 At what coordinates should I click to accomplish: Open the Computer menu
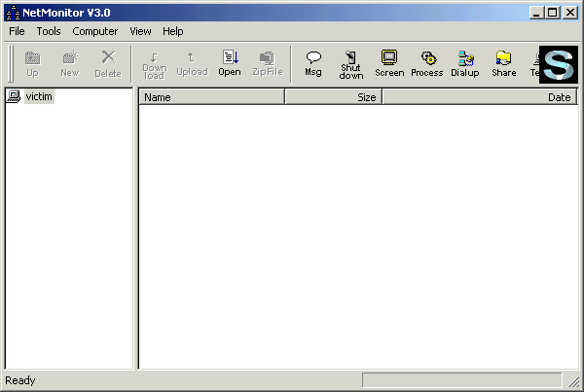pos(95,31)
